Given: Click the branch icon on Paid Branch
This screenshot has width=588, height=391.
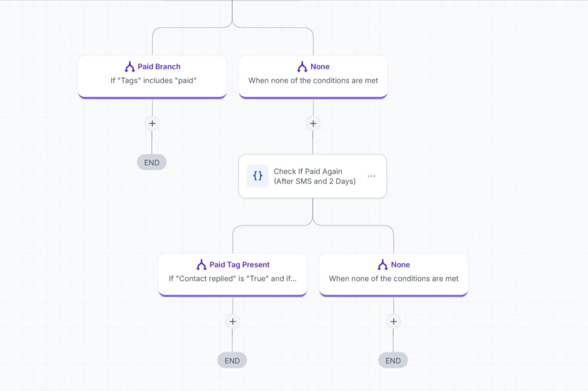Looking at the screenshot, I should (130, 67).
